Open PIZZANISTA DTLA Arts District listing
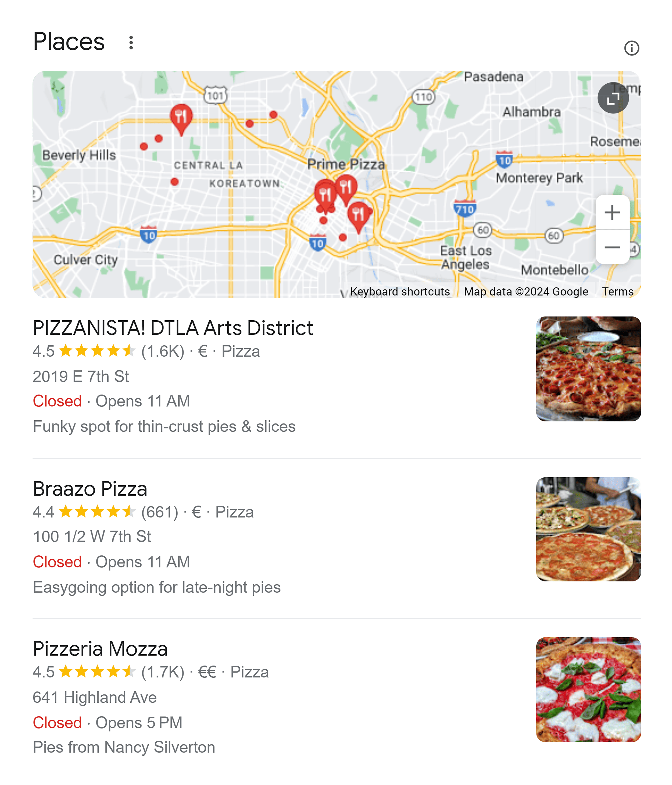This screenshot has height=785, width=672. point(174,327)
